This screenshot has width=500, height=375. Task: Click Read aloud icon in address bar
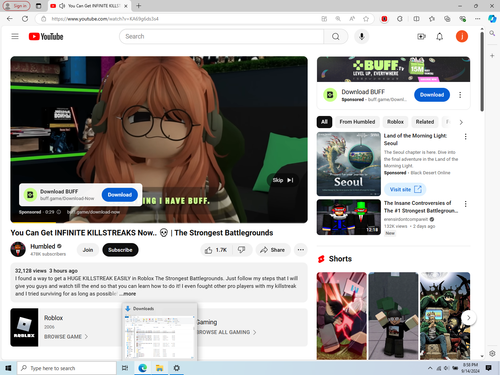click(x=352, y=19)
